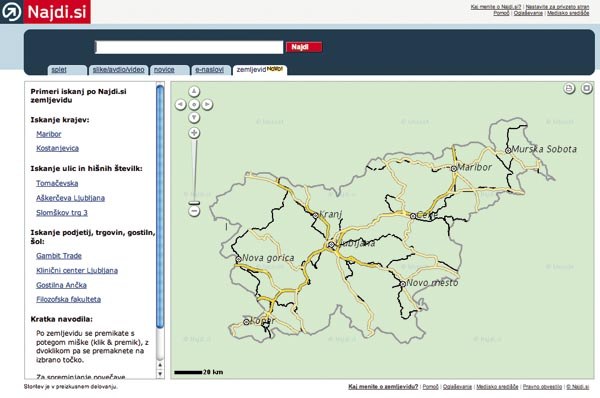Click the zoom level slider handle
Viewport: 600px width, 398px height.
[x=194, y=203]
